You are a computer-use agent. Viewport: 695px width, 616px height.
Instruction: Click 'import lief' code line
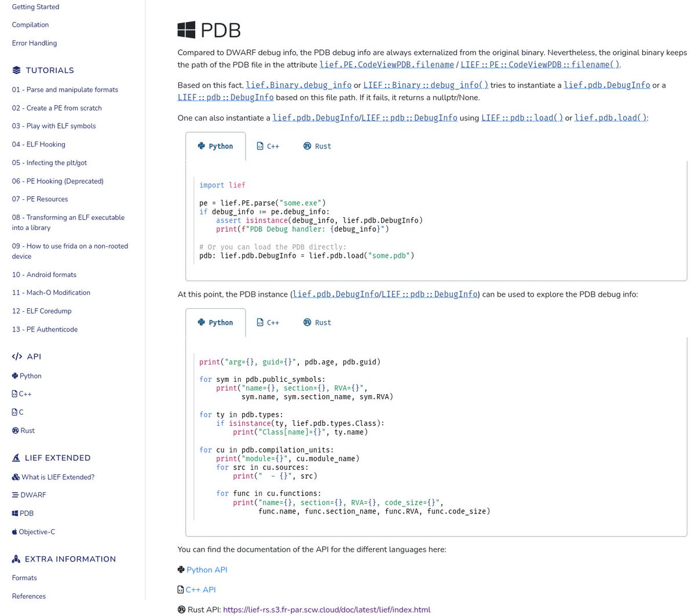point(222,185)
